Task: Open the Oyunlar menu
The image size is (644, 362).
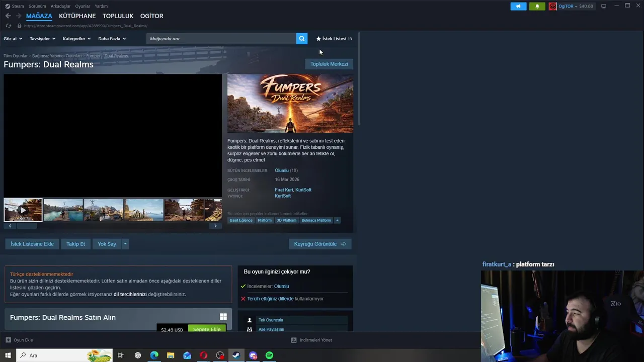Action: coord(83,6)
